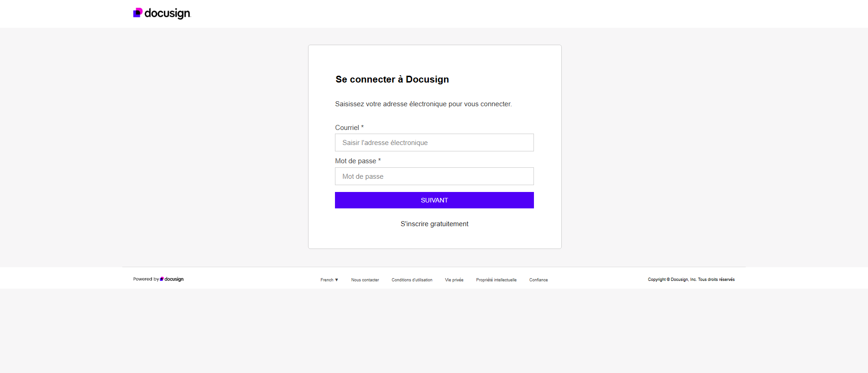Open the Confiance footer link
Screen dimensions: 868x373
pyautogui.click(x=539, y=280)
